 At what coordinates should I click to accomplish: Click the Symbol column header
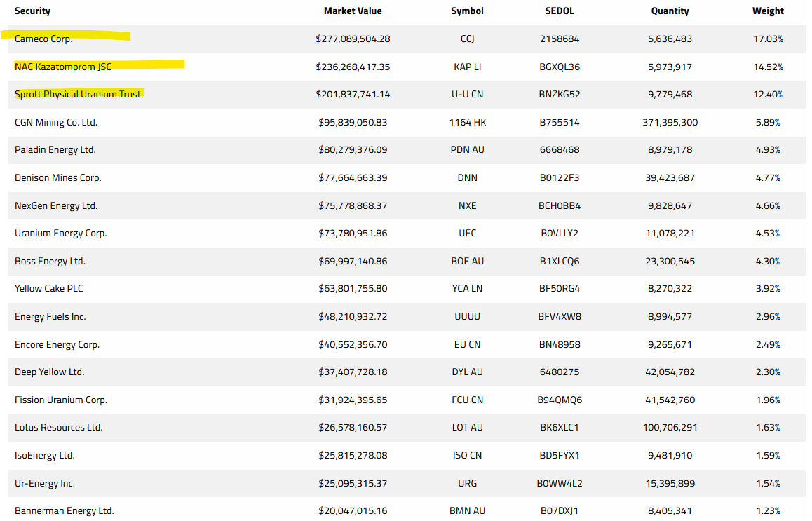tap(467, 11)
